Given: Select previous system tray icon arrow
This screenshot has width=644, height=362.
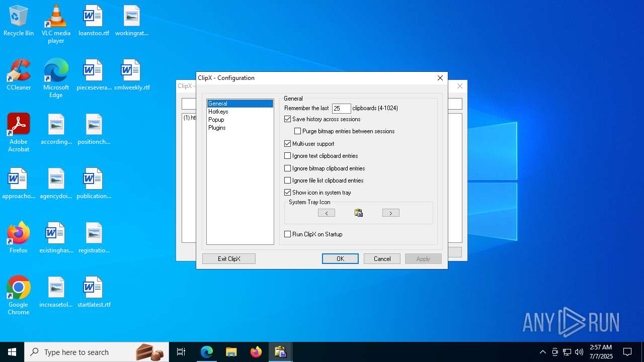Looking at the screenshot, I should point(327,213).
